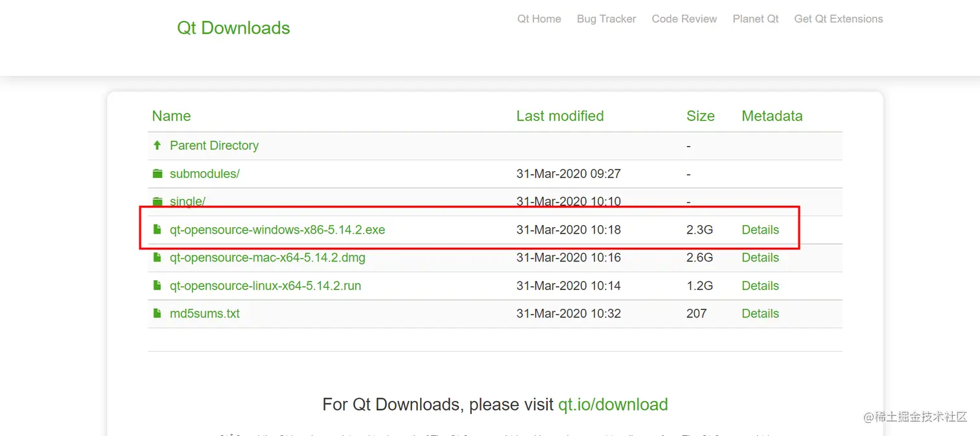This screenshot has height=436, width=980.
Task: Download qt-opensource-linux-x64-5.14.2.run
Action: pos(266,285)
